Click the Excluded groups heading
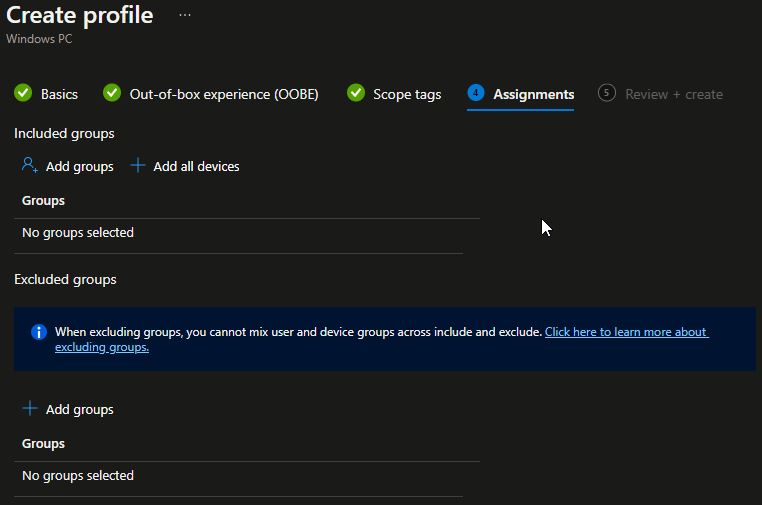The height and width of the screenshot is (505, 762). 65,279
